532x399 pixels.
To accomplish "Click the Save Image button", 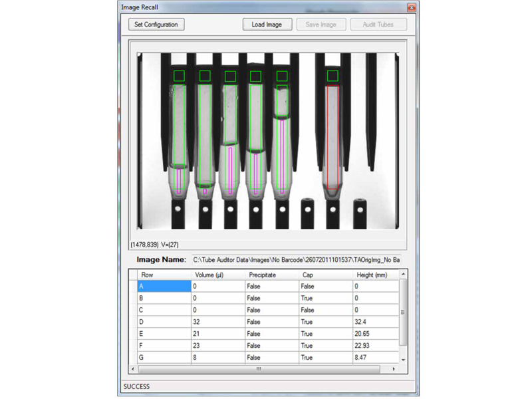I will (321, 25).
